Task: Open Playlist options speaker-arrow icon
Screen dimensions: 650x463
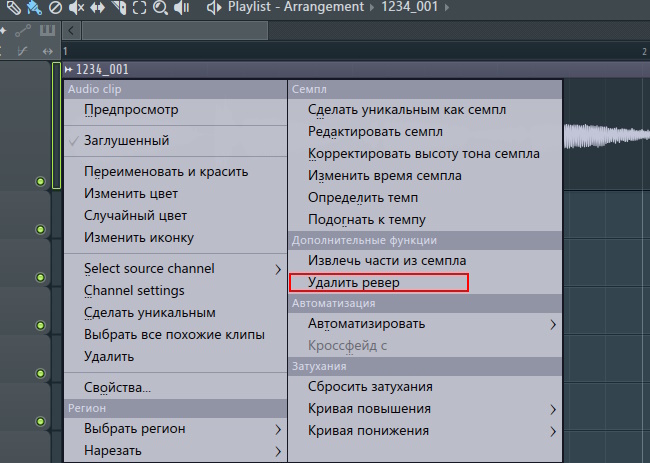Action: point(214,7)
